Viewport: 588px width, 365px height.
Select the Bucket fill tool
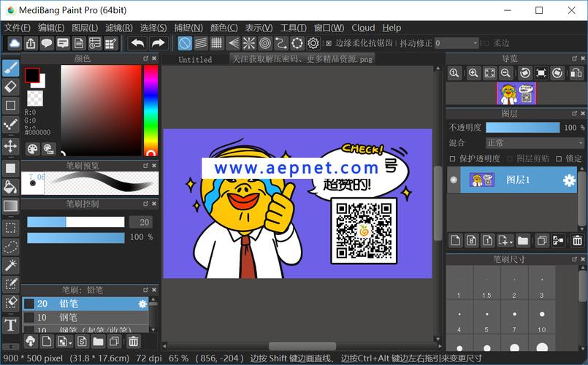point(11,187)
